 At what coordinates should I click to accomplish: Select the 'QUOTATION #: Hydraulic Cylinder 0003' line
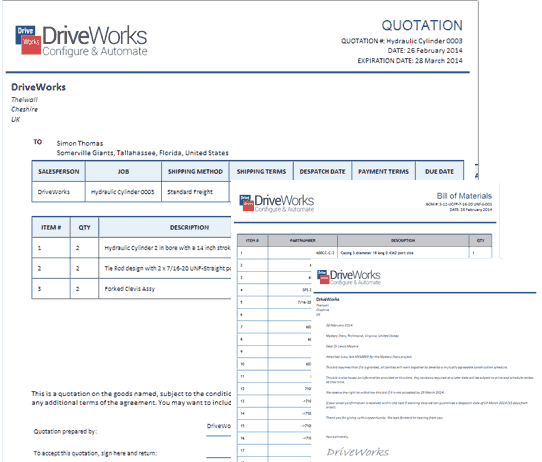point(402,41)
